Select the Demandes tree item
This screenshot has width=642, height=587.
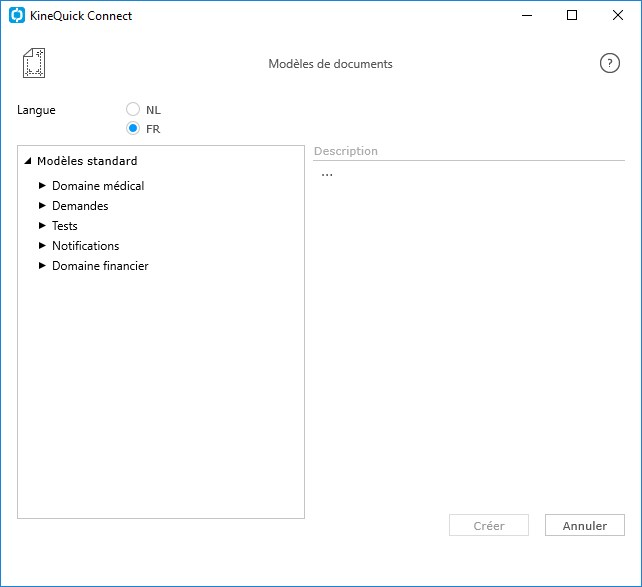[x=80, y=206]
